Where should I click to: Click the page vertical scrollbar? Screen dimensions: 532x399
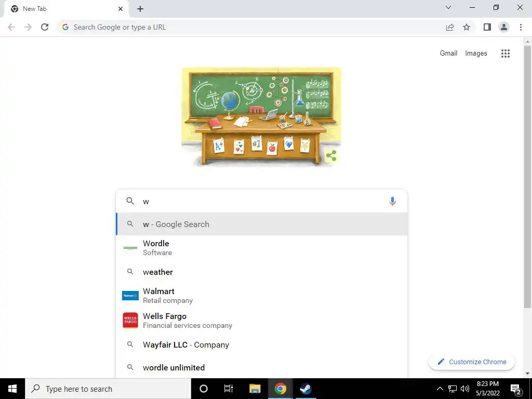pyautogui.click(x=527, y=177)
